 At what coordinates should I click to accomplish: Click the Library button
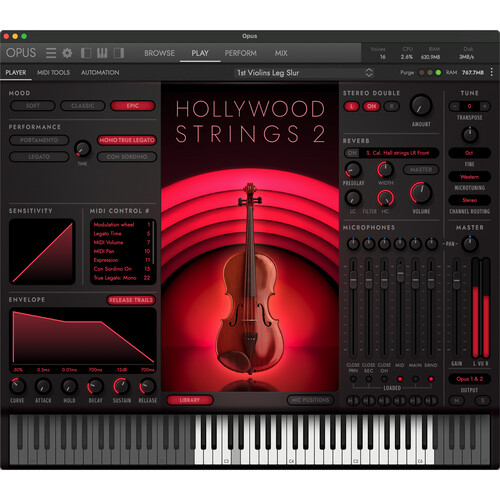190,400
